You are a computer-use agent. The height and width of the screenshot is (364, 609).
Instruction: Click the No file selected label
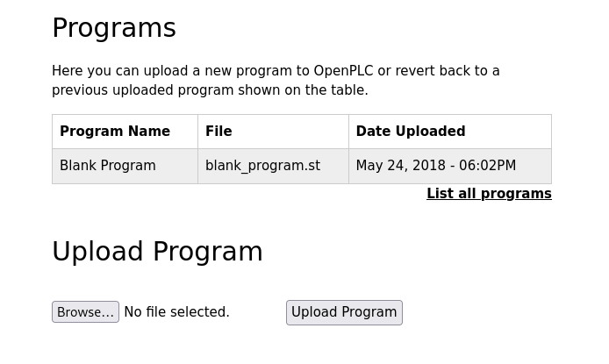coord(176,312)
